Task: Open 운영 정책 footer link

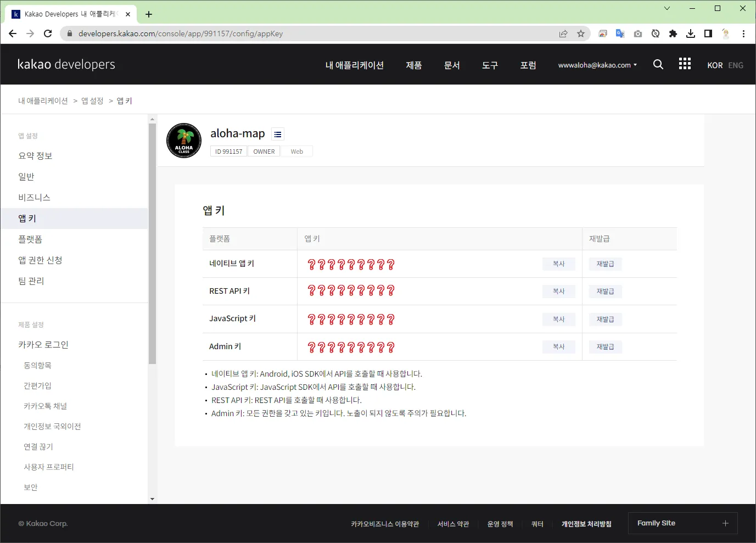Action: (x=500, y=524)
